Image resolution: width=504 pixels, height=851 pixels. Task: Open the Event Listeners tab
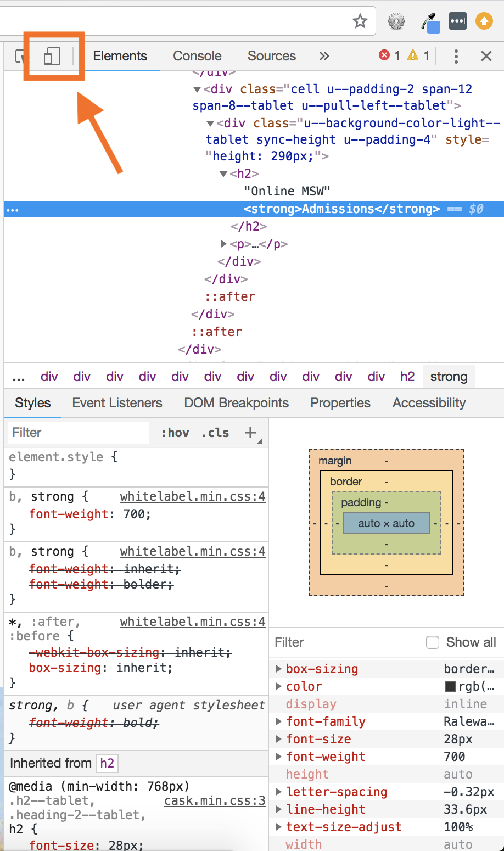tap(117, 403)
